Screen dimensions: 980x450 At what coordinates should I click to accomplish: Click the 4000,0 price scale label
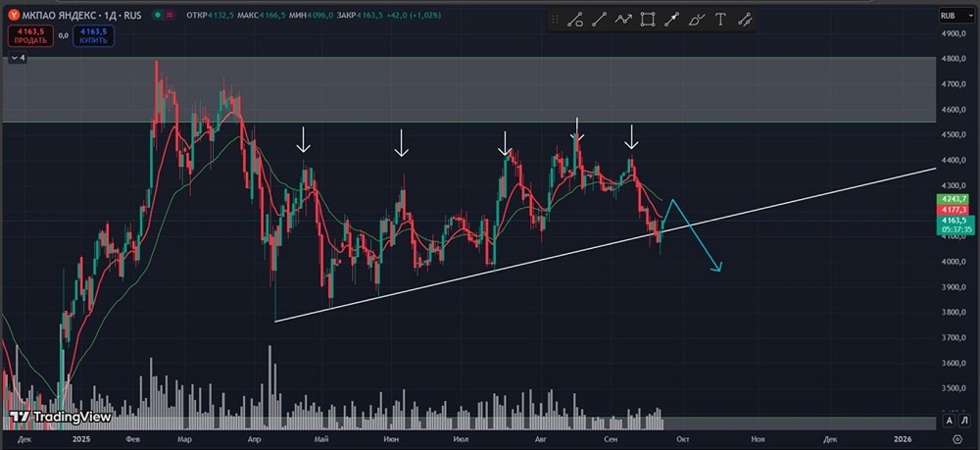954,262
